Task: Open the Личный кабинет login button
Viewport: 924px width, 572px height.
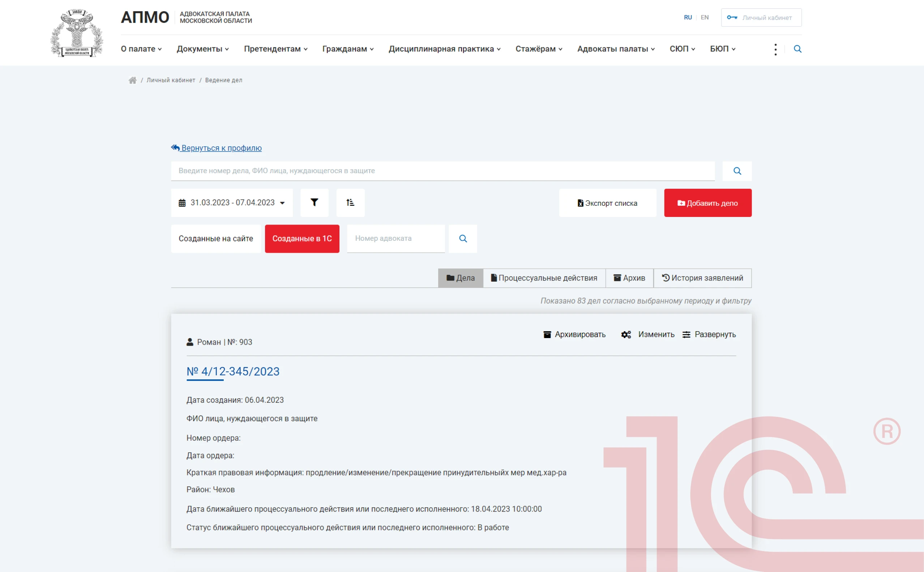Action: click(761, 17)
